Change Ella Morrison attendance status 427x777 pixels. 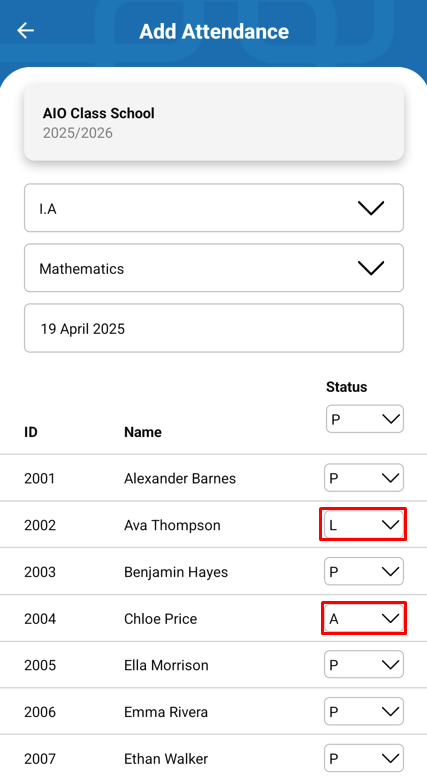pyautogui.click(x=364, y=665)
